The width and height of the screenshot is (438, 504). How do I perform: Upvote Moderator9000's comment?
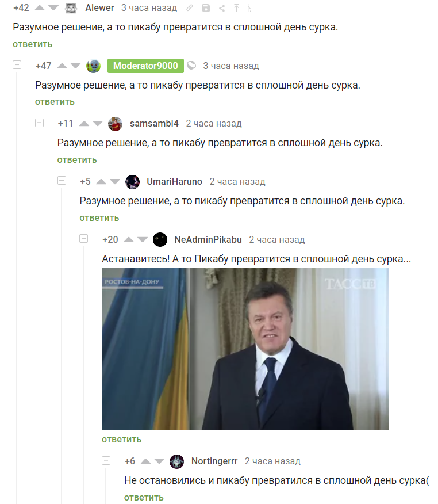(62, 66)
